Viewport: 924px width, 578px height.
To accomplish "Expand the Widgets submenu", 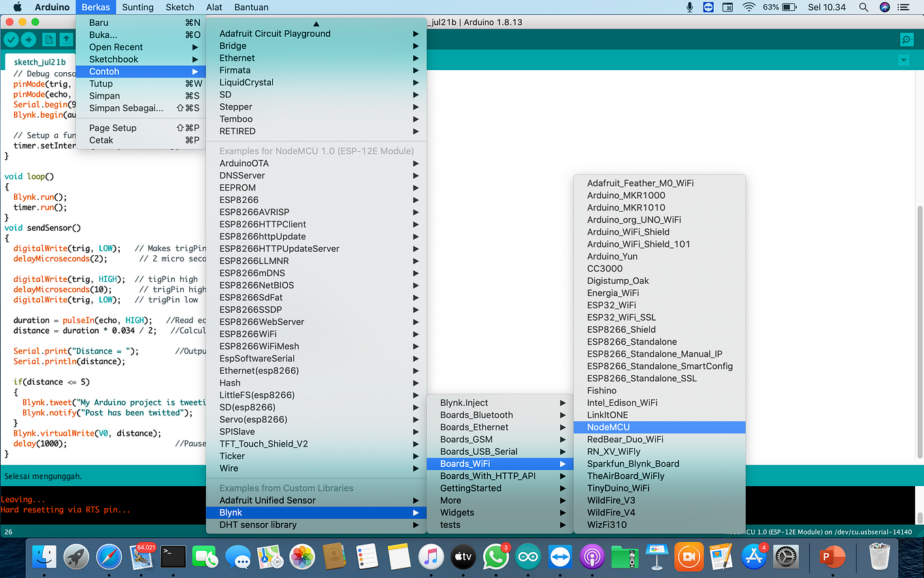I will pyautogui.click(x=499, y=513).
